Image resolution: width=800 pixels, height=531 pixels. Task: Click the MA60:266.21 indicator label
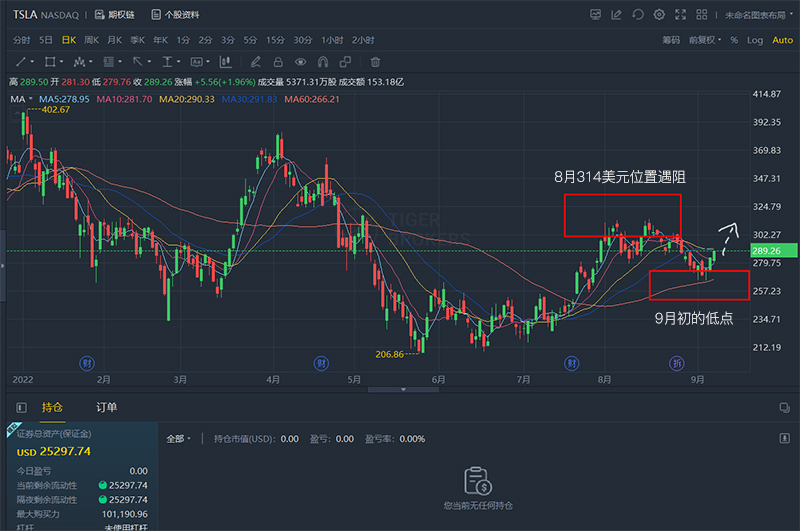point(312,99)
